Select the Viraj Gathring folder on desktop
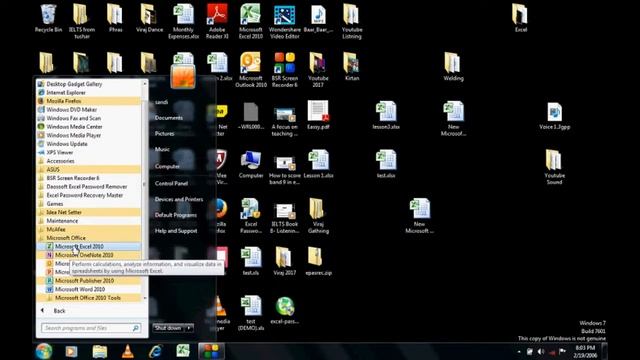The width and height of the screenshot is (640, 360). tap(318, 216)
